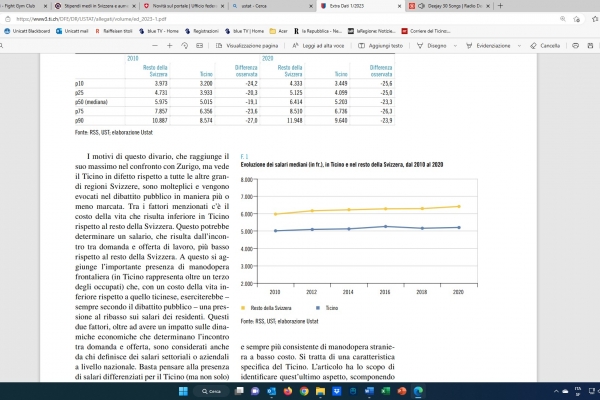Open a new browser tab
Image resolution: width=600 pixels, height=400 pixels.
pos(500,6)
